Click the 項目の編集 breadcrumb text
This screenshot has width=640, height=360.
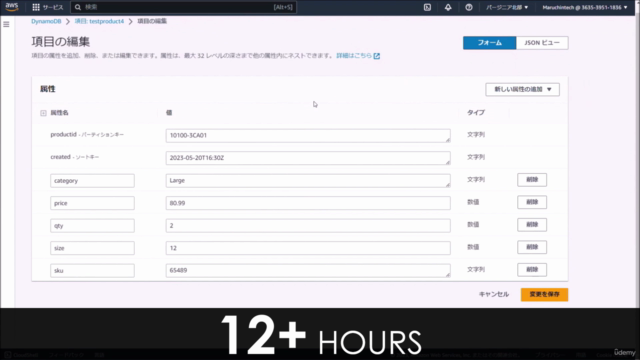152,21
